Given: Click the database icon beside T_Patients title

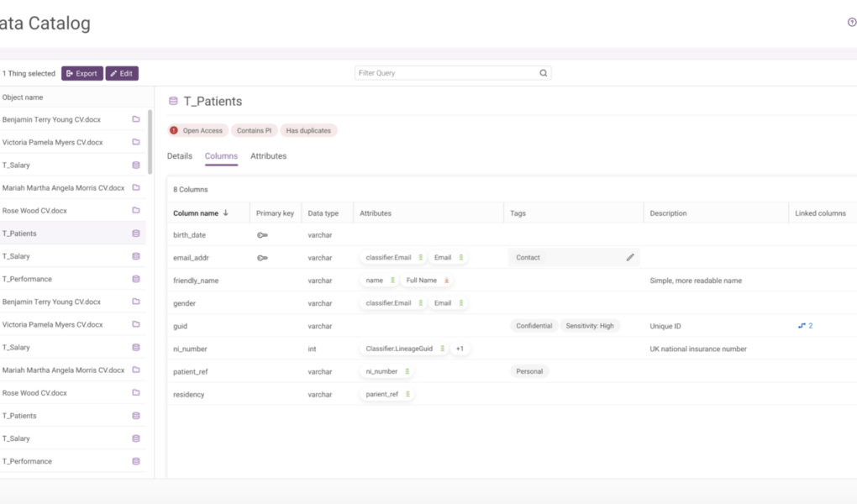Looking at the screenshot, I should tap(173, 101).
